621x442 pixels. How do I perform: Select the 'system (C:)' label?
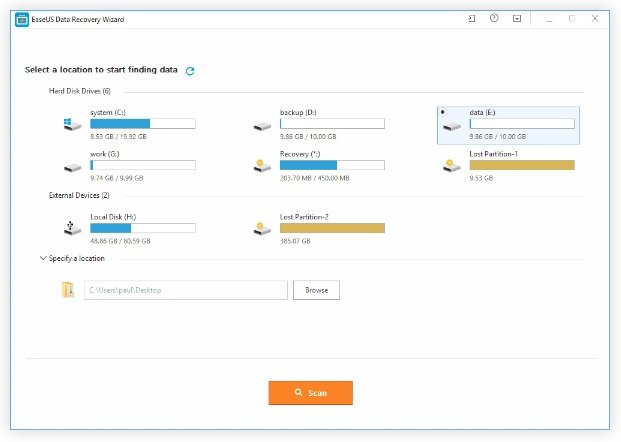tap(108, 112)
